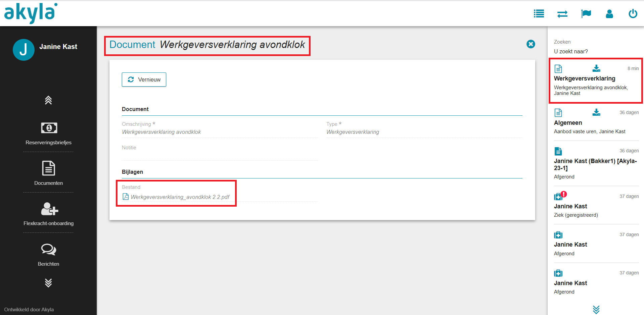The height and width of the screenshot is (315, 644).
Task: Open the user profile icon in top bar
Action: pyautogui.click(x=609, y=14)
